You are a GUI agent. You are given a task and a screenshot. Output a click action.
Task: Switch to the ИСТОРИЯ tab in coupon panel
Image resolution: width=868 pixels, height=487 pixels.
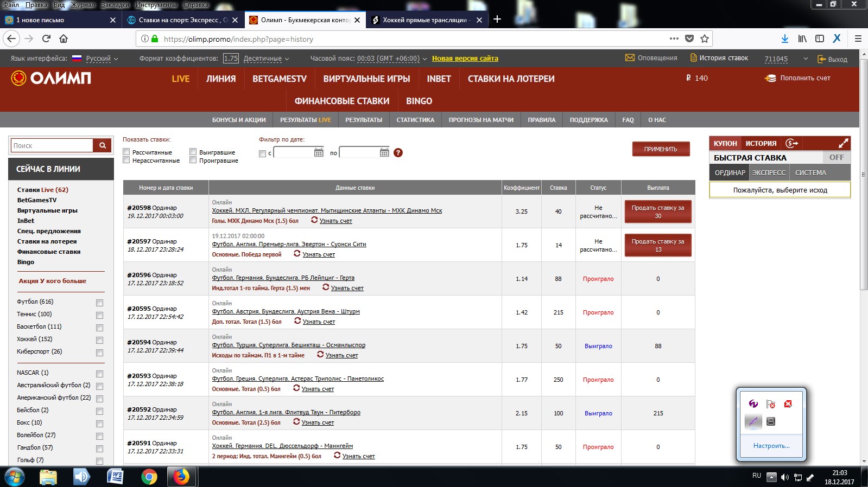pos(761,143)
